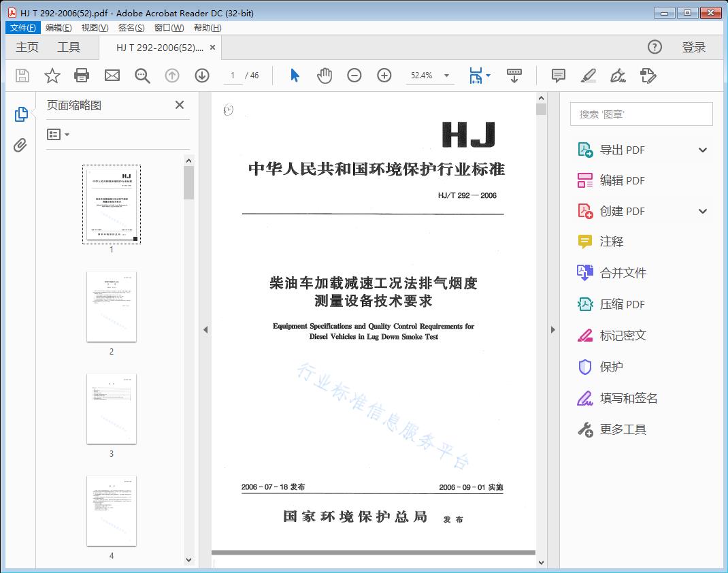
Task: Open the attachments paperclip panel
Action: click(x=21, y=145)
